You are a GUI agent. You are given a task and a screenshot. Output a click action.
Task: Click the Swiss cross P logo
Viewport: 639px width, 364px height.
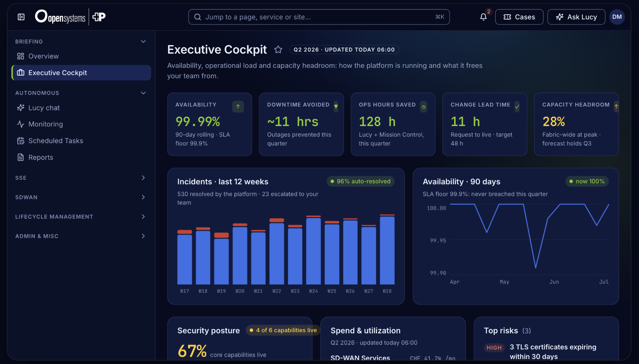point(99,17)
